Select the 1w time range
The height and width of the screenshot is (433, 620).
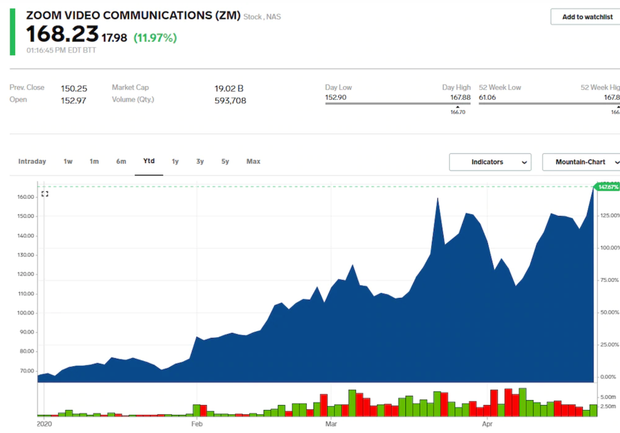[68, 161]
